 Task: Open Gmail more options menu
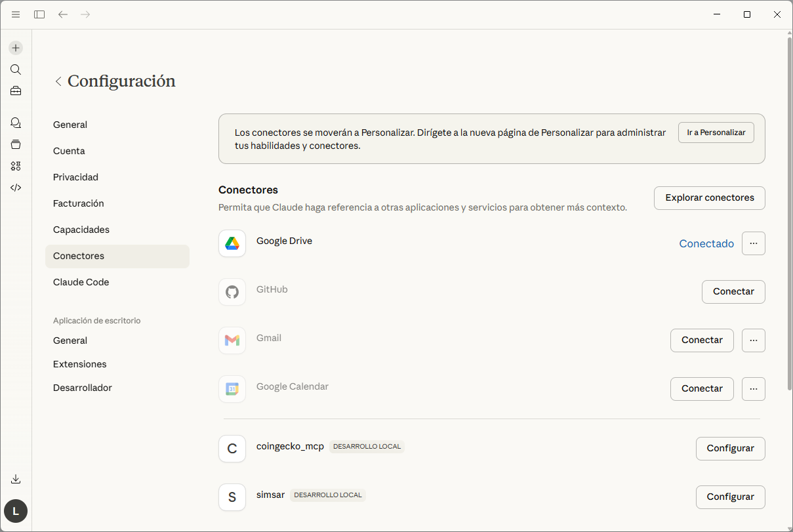click(x=753, y=340)
